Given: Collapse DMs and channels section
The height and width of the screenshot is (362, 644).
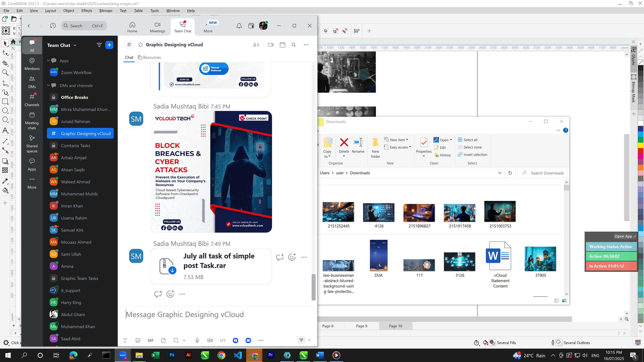Looking at the screenshot, I should 48,85.
